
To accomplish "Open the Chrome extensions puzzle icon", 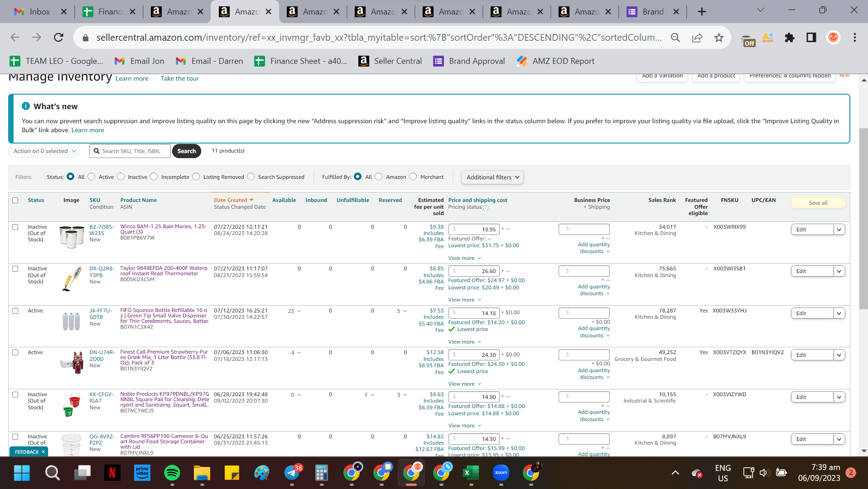I will point(790,38).
